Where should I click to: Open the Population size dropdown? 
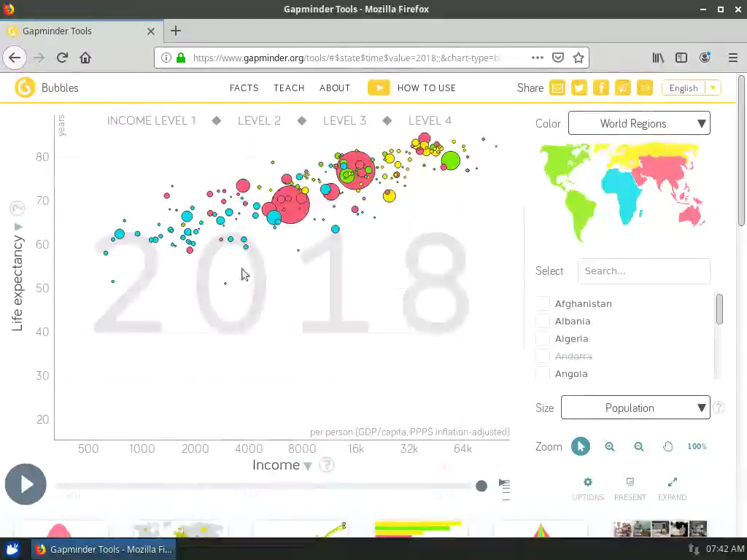click(635, 408)
